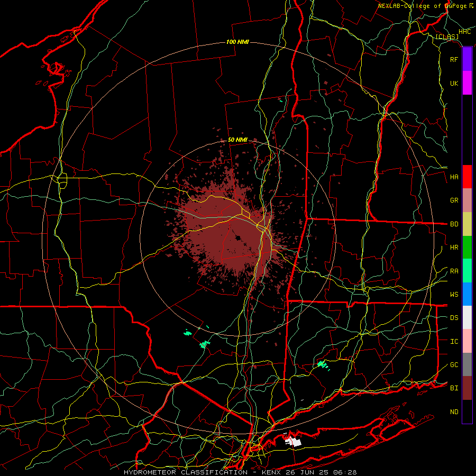Click the WS legend label

[x=454, y=295]
